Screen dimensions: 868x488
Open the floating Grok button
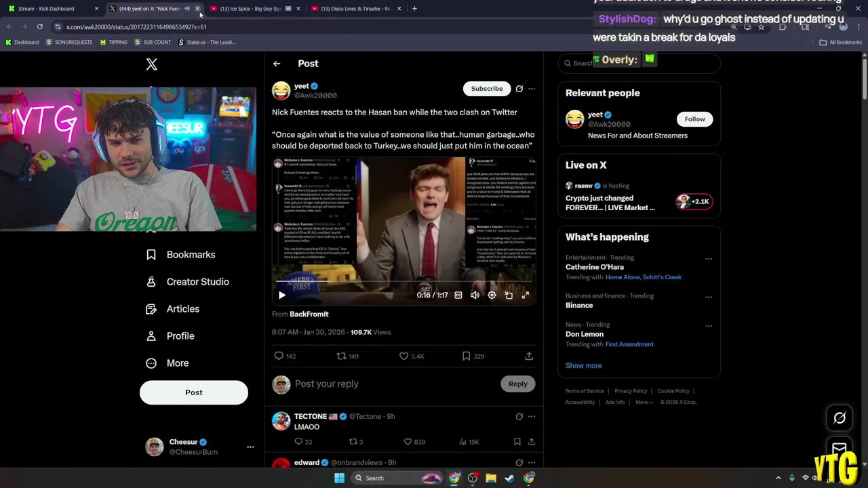pyautogui.click(x=840, y=418)
